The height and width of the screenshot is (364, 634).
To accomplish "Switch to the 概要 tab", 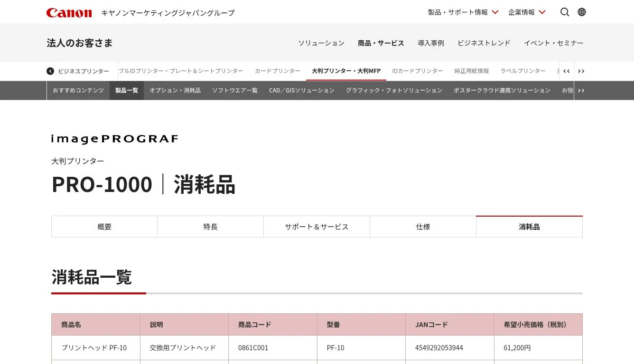I will coord(104,227).
